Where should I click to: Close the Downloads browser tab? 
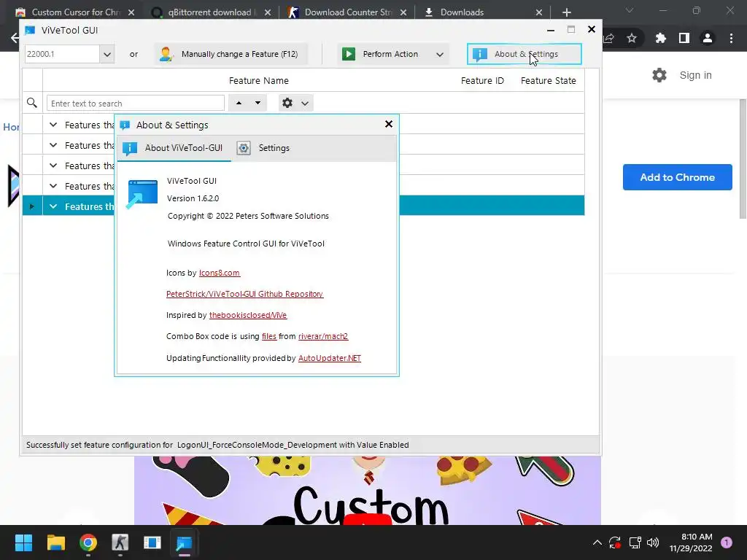pyautogui.click(x=539, y=12)
